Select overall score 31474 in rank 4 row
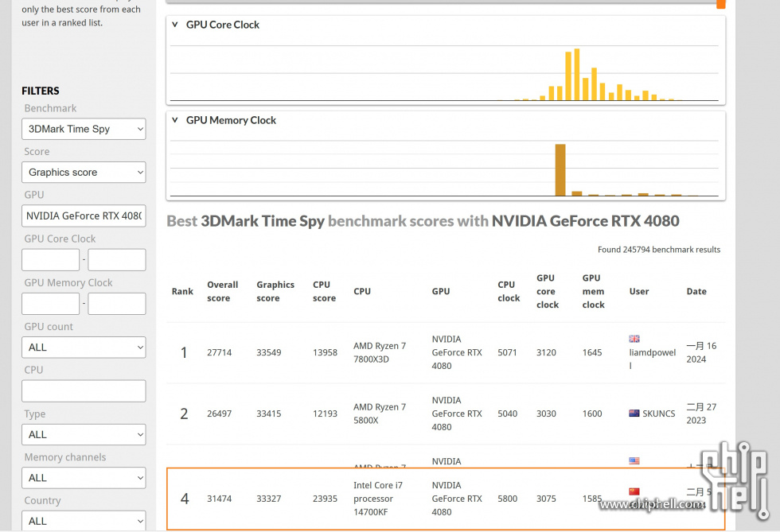 [x=220, y=499]
